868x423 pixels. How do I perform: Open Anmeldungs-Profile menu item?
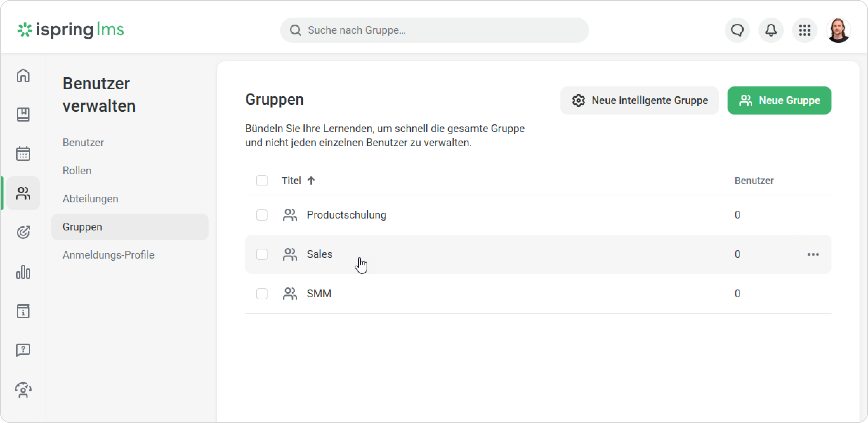point(108,255)
